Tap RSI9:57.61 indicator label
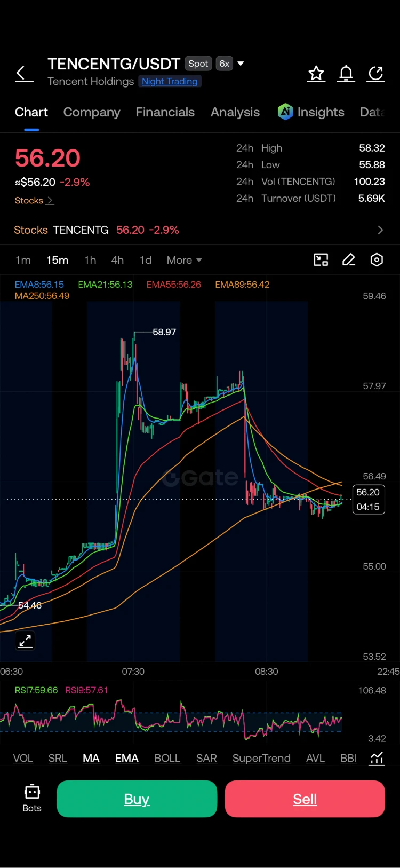 coord(86,690)
